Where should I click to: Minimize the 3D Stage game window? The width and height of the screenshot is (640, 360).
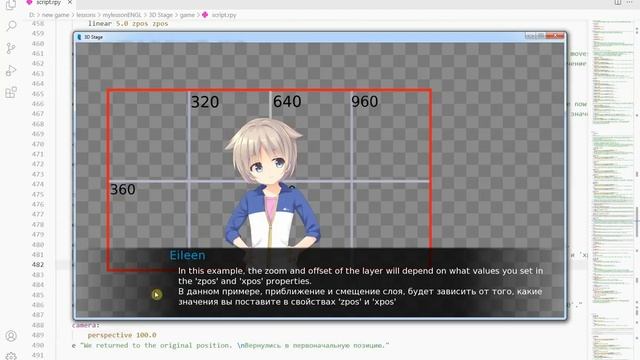530,36
